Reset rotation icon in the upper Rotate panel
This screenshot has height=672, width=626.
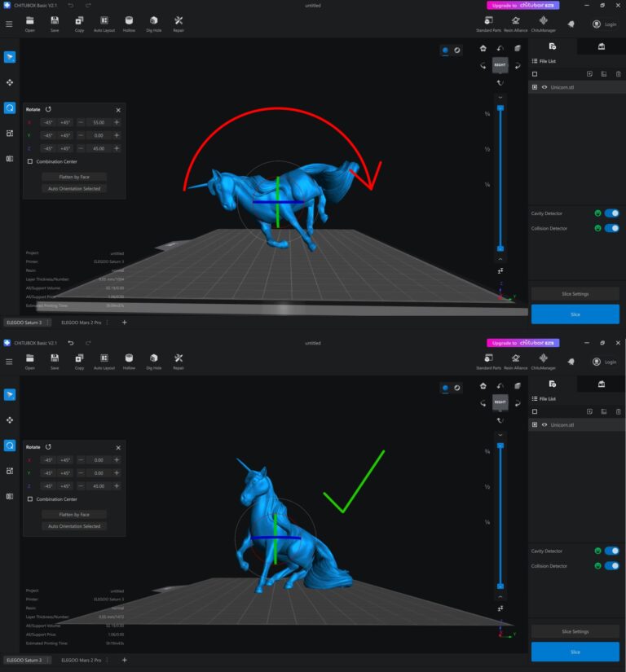pyautogui.click(x=49, y=108)
